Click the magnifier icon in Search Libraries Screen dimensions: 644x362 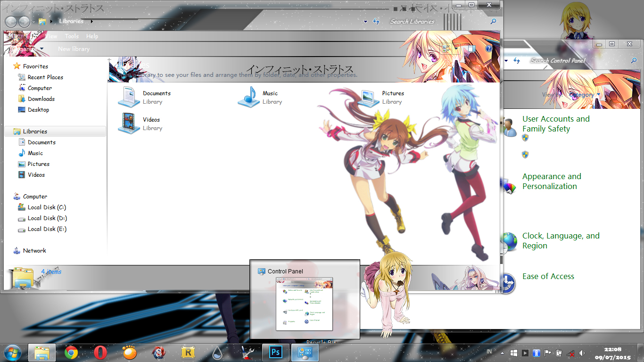[x=493, y=22]
